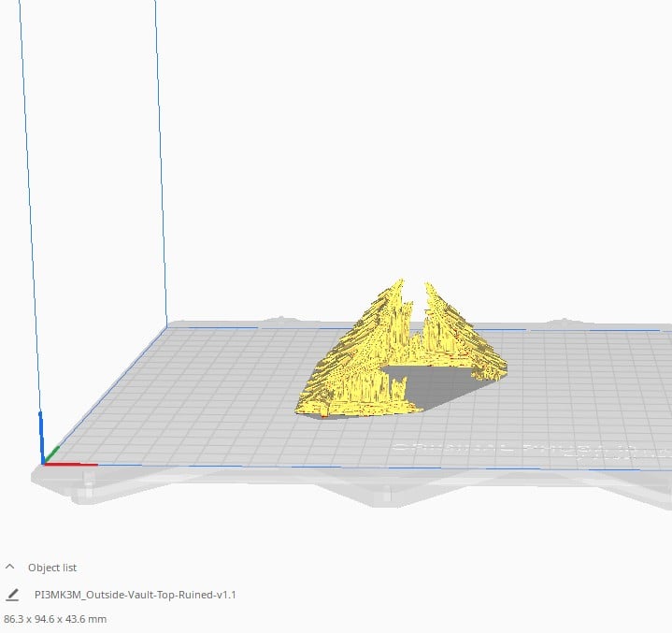Click the empty viewport space above the model

tap(407, 151)
